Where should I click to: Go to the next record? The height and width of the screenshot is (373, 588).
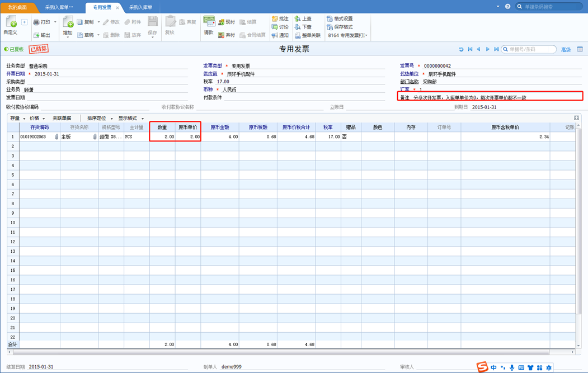point(487,49)
